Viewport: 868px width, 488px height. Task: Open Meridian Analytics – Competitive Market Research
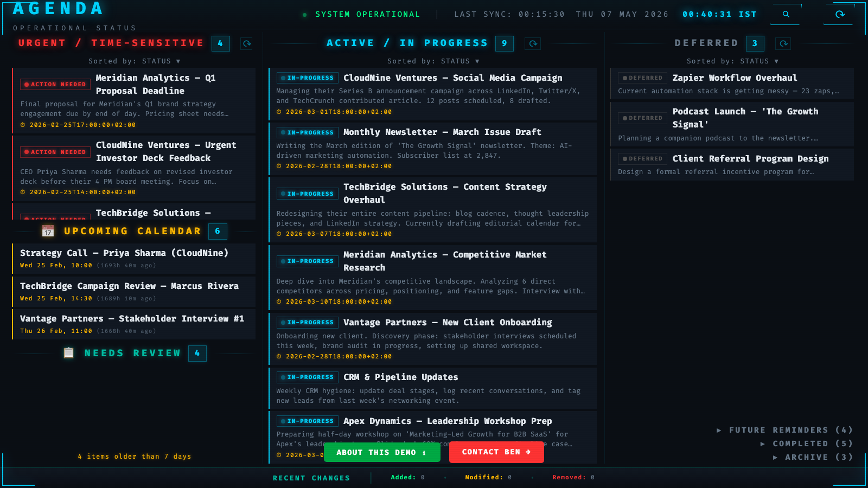pos(432,277)
